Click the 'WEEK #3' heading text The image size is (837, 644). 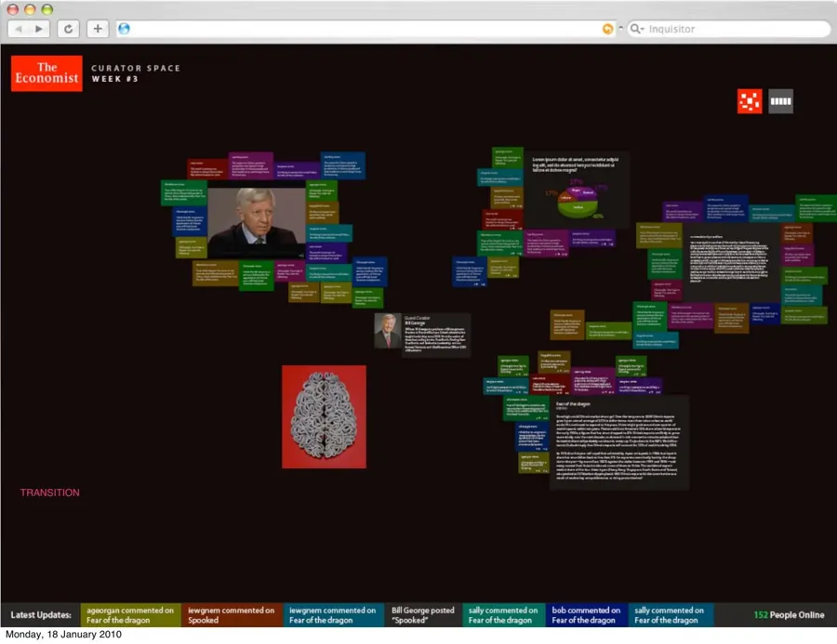pos(114,79)
